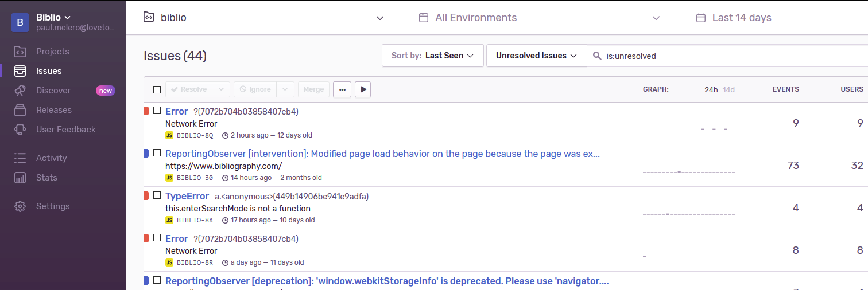Image resolution: width=868 pixels, height=290 pixels.
Task: Click JS badge beside BIBLIO-8R
Action: tap(169, 262)
